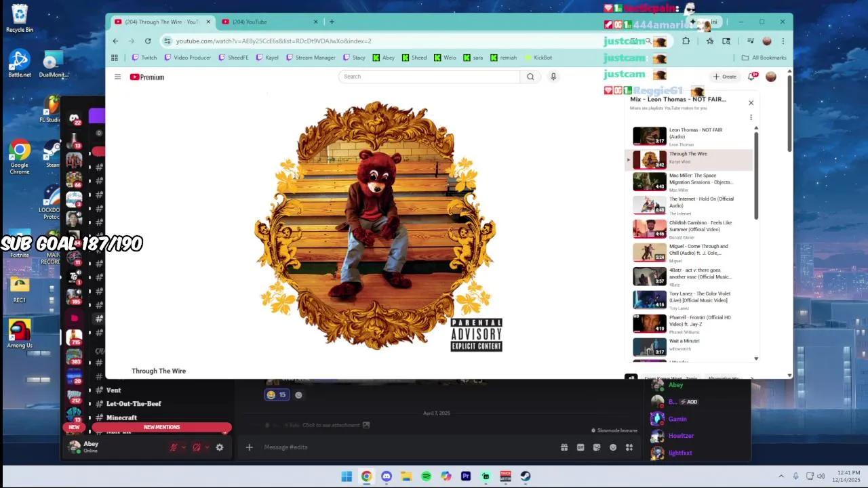Click the playlist panel scrollbar
The height and width of the screenshot is (488, 868).
756,176
